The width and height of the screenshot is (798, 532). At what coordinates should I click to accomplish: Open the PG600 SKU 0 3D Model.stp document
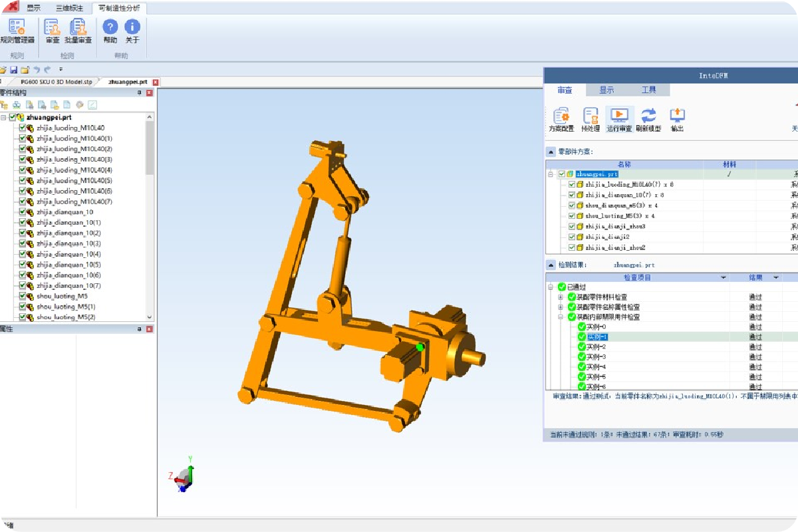coord(56,82)
